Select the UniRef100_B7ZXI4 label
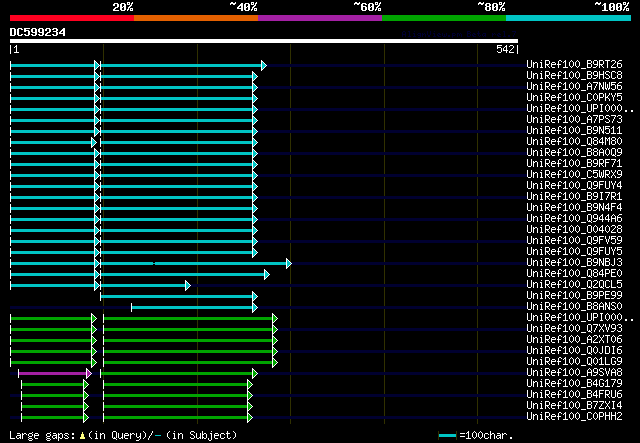Viewport: 640px width, 443px height. click(x=574, y=406)
